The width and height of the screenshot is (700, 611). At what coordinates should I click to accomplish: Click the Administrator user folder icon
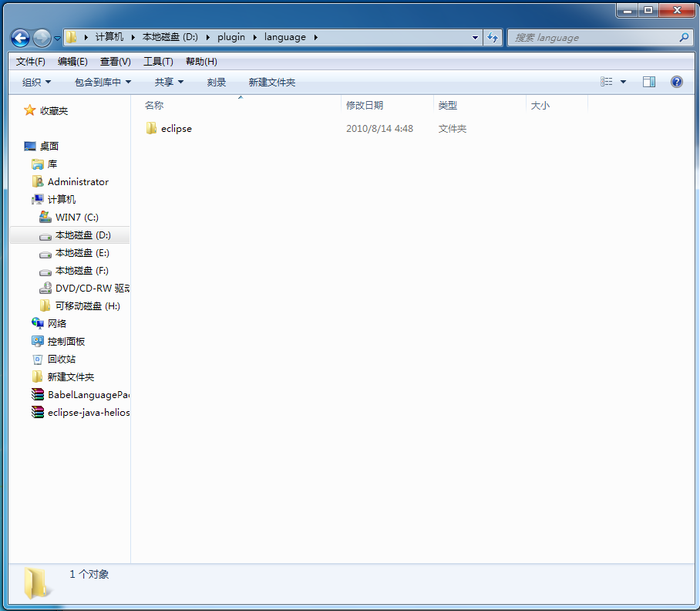38,181
